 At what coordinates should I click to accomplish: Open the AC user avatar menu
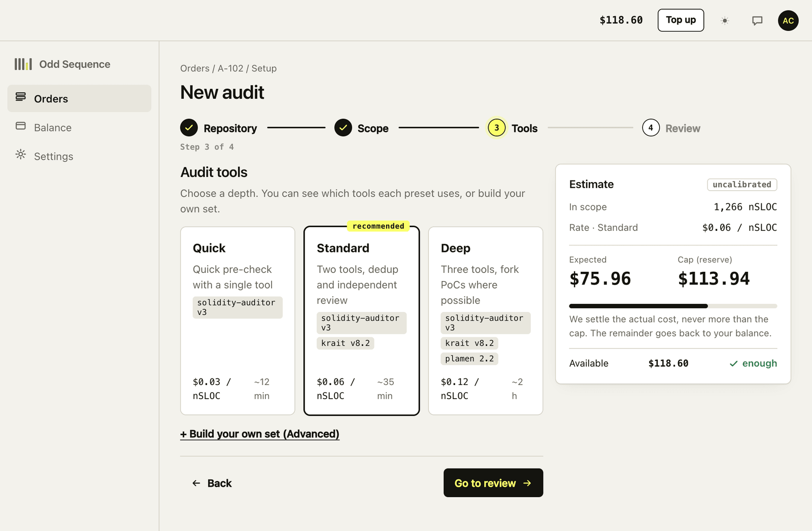click(788, 21)
